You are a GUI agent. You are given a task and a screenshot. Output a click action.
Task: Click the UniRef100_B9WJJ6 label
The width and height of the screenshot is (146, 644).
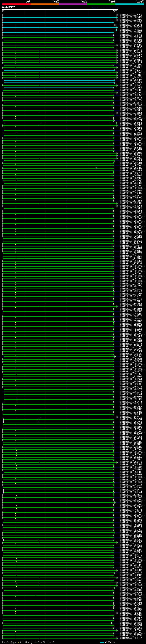[131, 70]
